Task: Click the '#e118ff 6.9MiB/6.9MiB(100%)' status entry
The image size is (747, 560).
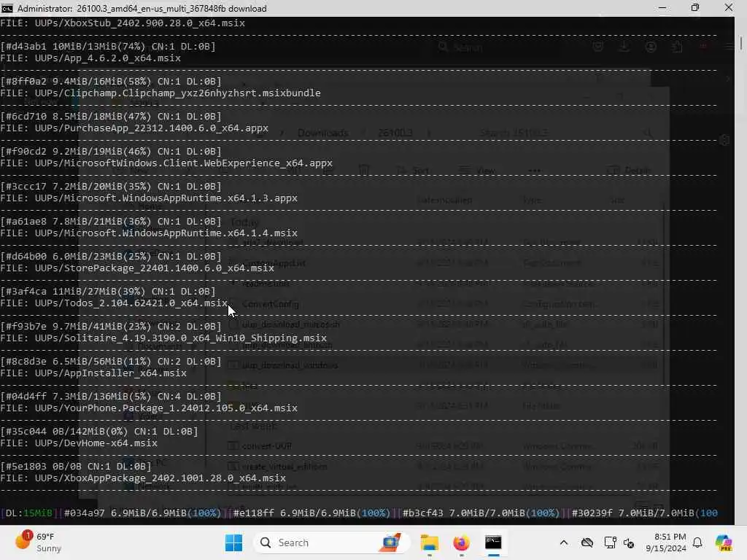Action: pos(311,513)
